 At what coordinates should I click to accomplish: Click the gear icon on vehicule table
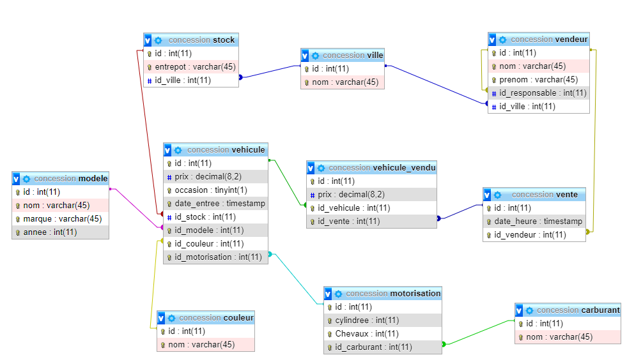[x=178, y=150]
